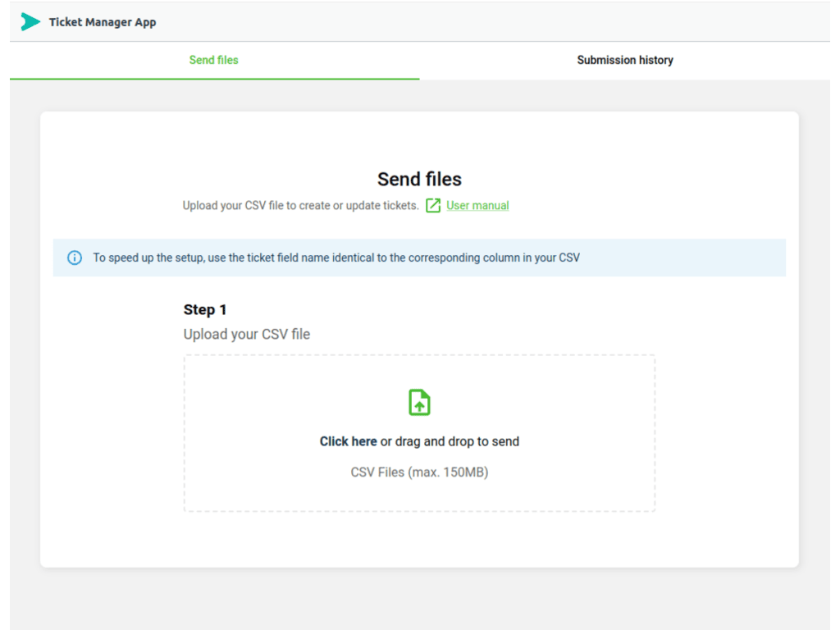
Task: Click the CSV Files max 150MB hint text
Action: pos(419,472)
